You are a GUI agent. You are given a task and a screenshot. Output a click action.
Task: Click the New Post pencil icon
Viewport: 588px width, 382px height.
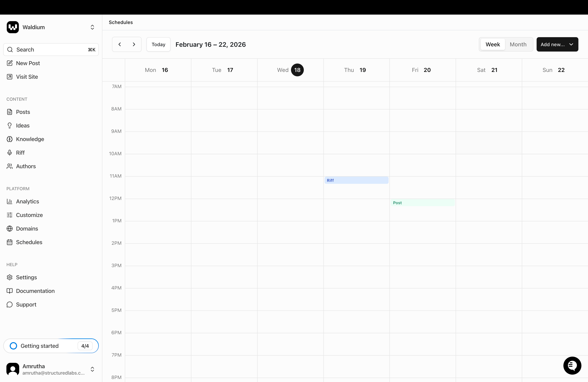(10, 63)
